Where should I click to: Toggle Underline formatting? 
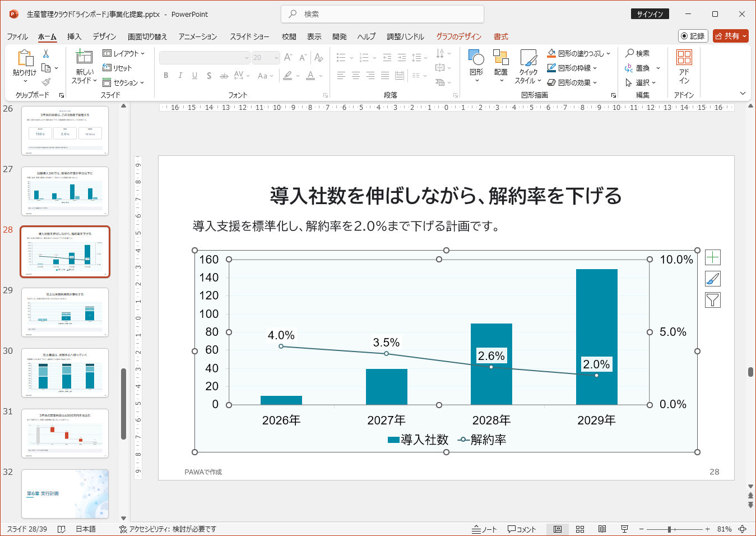[194, 76]
